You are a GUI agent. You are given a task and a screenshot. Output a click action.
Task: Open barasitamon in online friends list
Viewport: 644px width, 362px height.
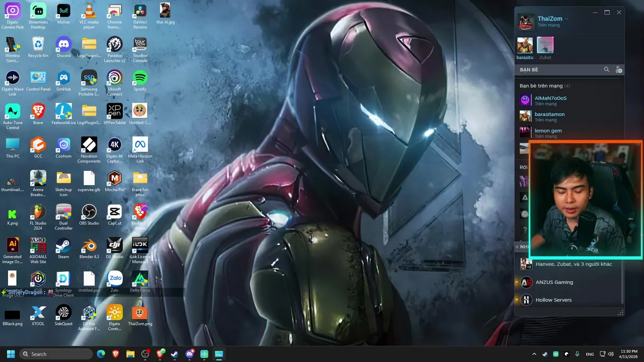pos(570,117)
